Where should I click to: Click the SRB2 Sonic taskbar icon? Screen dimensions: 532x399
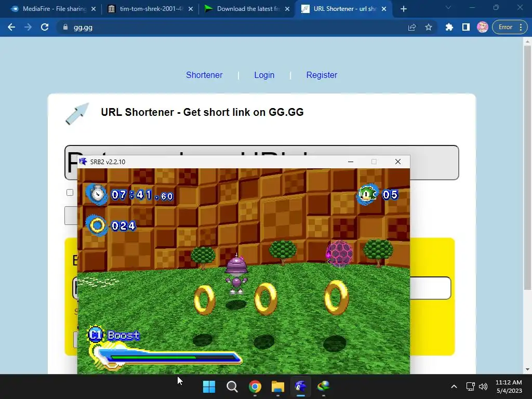(x=301, y=387)
